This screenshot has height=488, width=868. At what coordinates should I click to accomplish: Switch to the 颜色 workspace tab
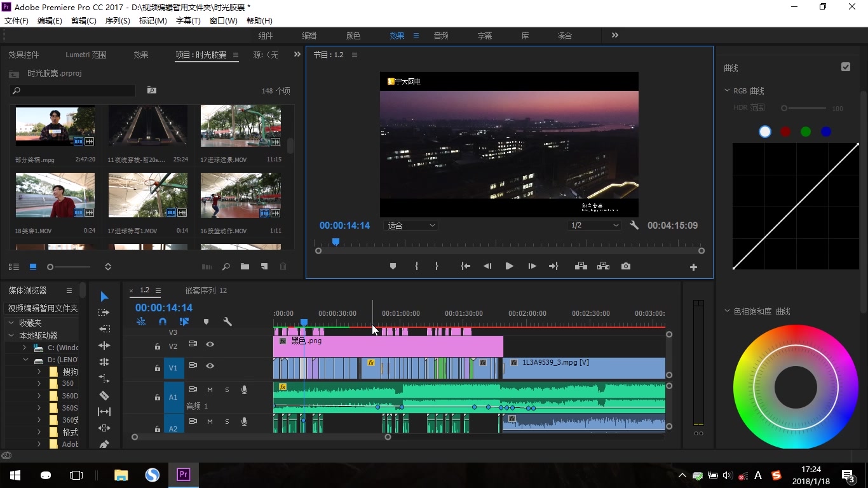click(353, 36)
